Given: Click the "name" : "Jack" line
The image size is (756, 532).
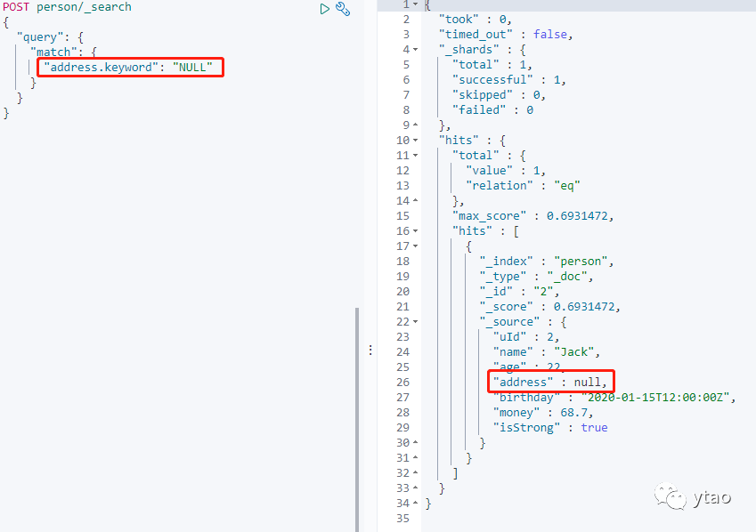Looking at the screenshot, I should point(546,351).
